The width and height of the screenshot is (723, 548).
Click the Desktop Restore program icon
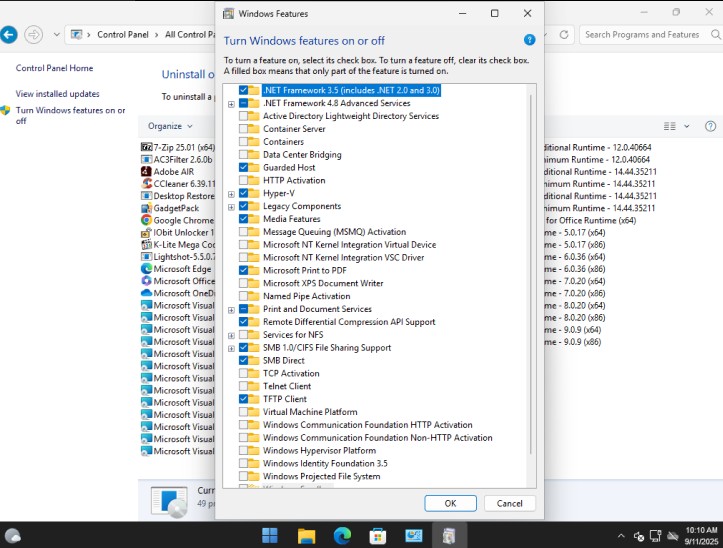(146, 196)
